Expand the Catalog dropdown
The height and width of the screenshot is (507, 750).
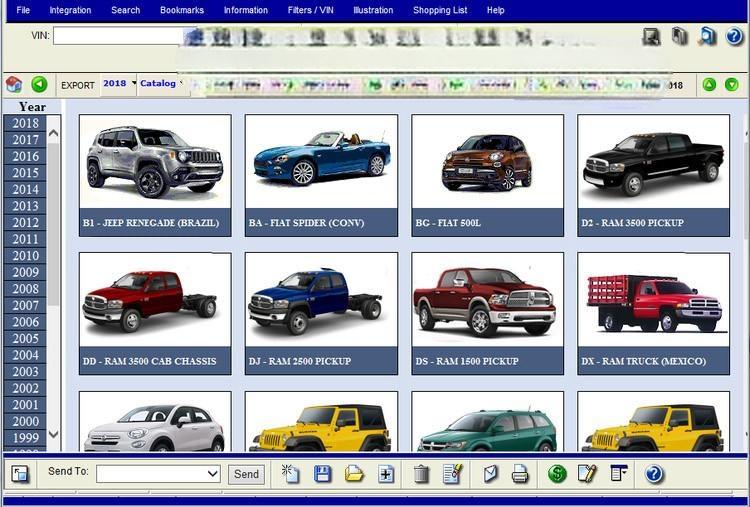click(162, 84)
